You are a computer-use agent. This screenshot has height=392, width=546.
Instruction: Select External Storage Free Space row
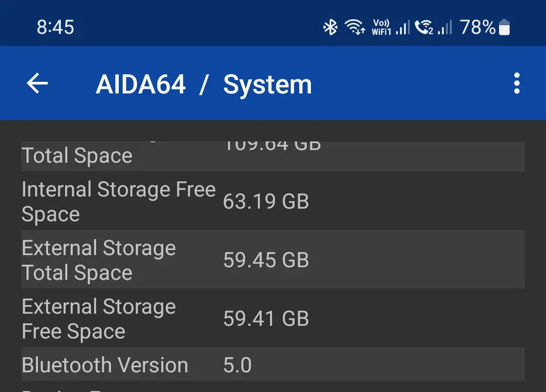tap(273, 318)
